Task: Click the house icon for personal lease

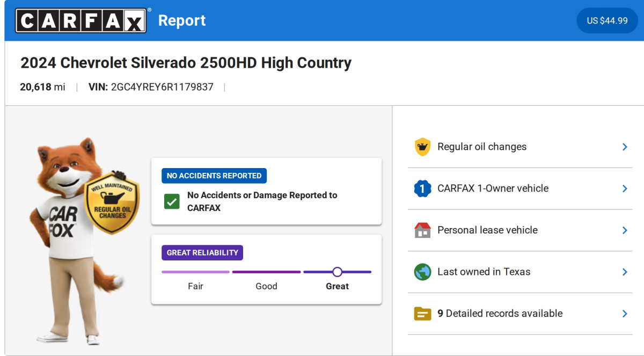Action: pos(422,230)
